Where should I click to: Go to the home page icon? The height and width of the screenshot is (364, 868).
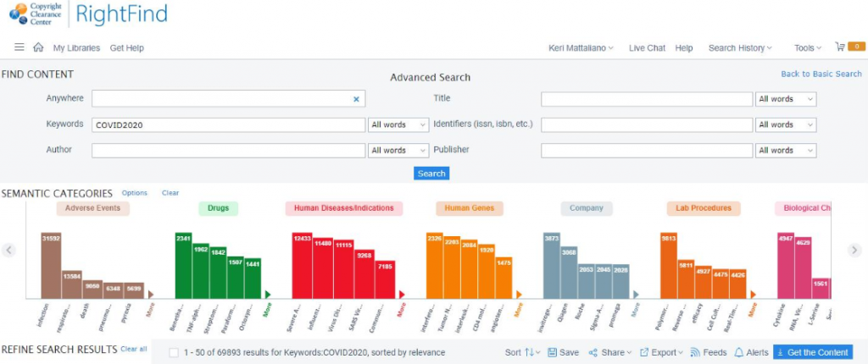(x=38, y=47)
